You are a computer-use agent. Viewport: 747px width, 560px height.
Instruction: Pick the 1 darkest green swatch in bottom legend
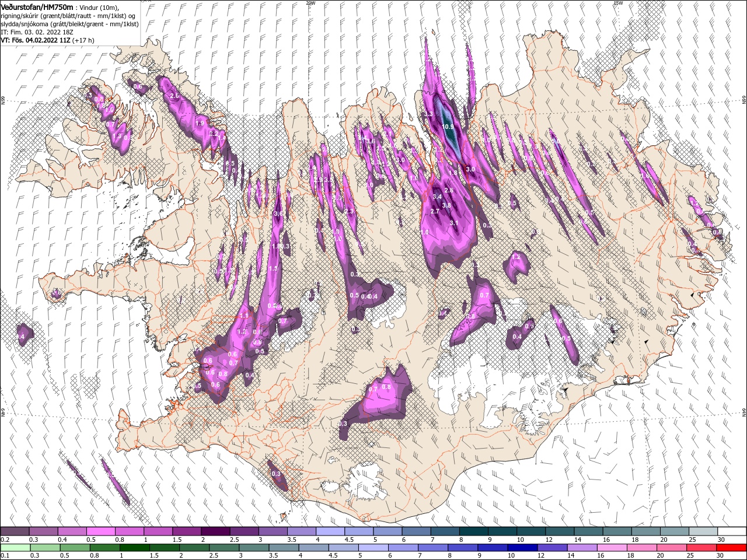click(135, 547)
